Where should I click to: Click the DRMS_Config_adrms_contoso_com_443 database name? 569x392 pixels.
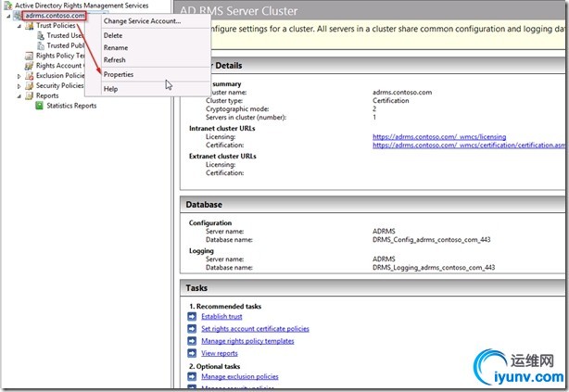(x=432, y=239)
